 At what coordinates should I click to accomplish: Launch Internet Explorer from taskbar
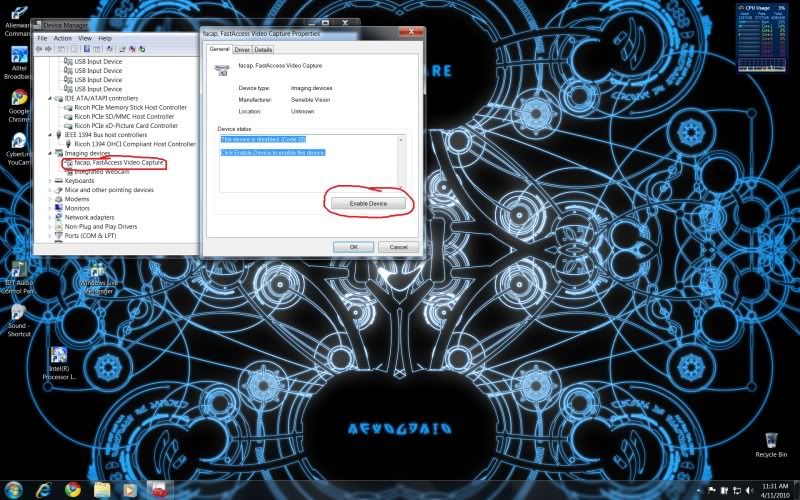[x=44, y=490]
